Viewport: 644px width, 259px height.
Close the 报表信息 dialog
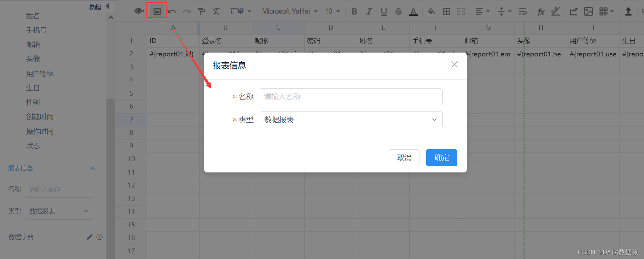pos(455,64)
